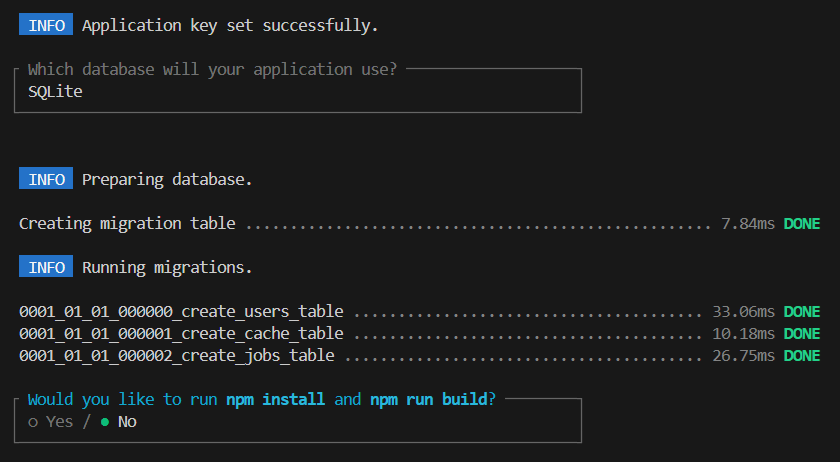
Task: Click the 'Which database will your application use?' label
Action: click(x=212, y=69)
